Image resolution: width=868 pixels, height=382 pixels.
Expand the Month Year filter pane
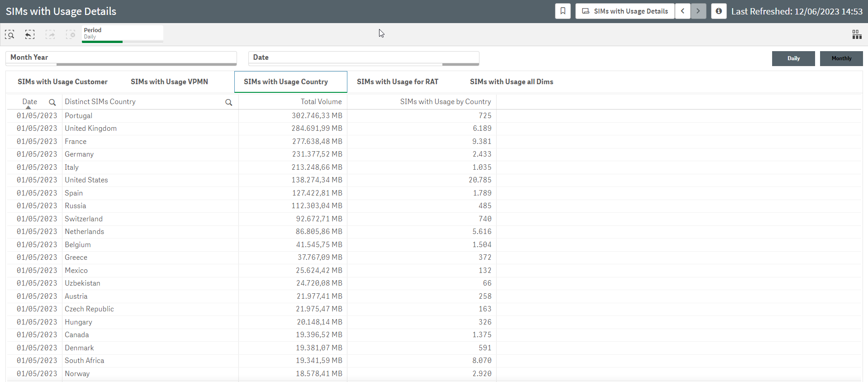pyautogui.click(x=121, y=57)
